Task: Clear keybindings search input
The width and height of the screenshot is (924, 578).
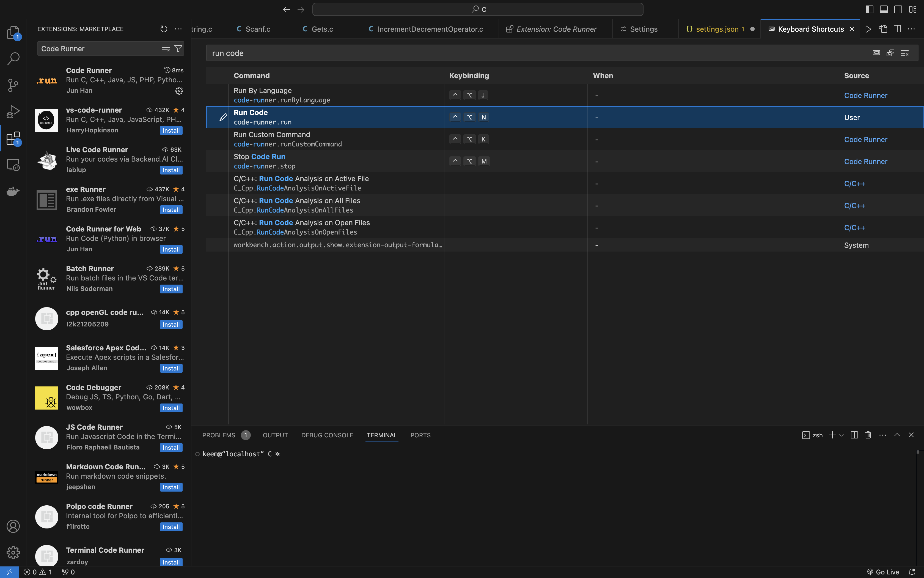Action: coord(904,53)
